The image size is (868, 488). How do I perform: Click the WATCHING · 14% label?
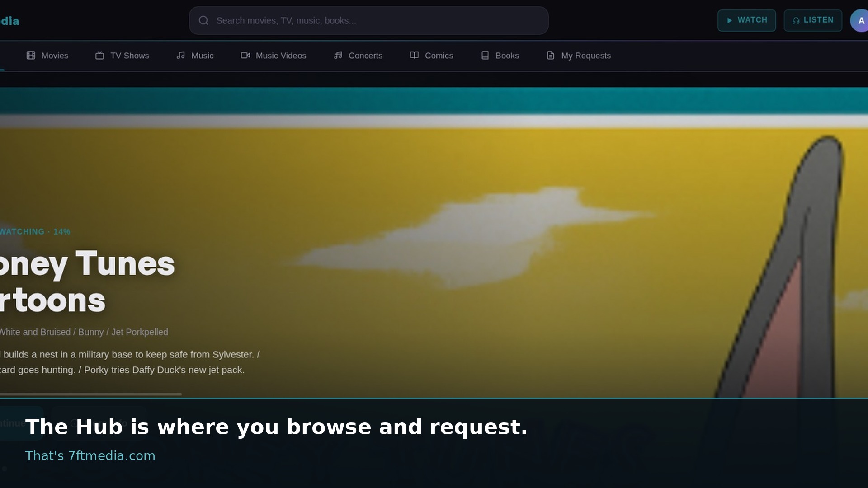point(35,232)
